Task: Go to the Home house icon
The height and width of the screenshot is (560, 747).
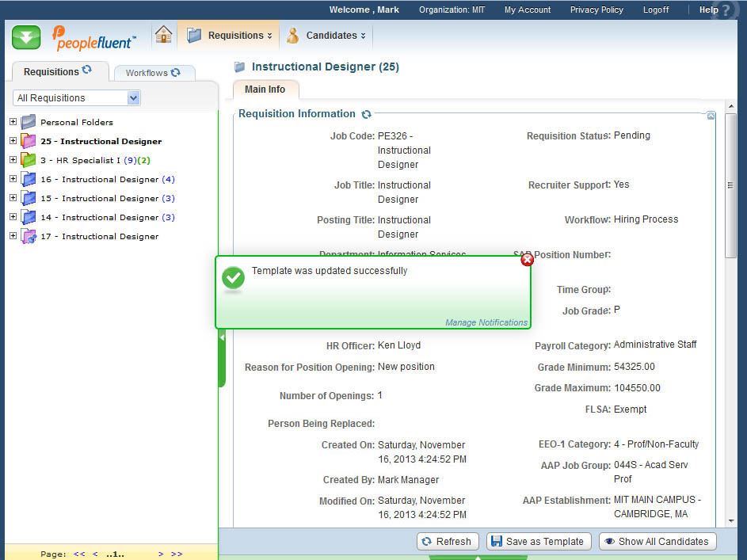Action: [x=163, y=35]
